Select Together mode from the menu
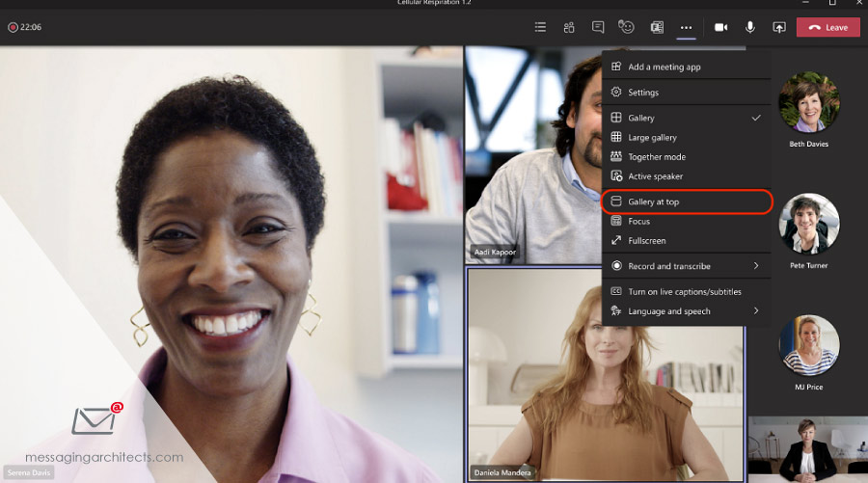The height and width of the screenshot is (483, 868). pyautogui.click(x=657, y=157)
